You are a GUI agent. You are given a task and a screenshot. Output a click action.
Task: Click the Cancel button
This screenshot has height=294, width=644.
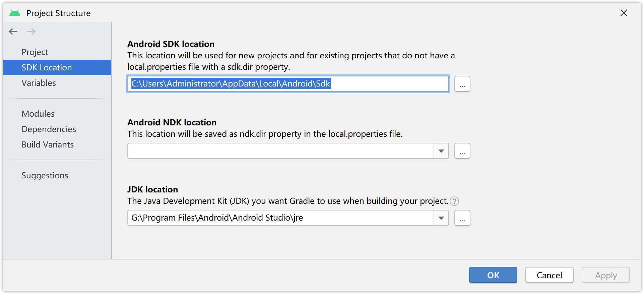coord(550,275)
